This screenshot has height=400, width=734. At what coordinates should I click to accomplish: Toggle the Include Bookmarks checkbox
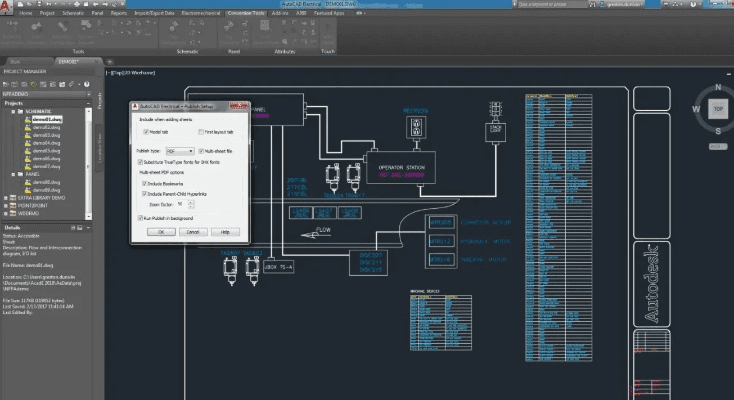146,184
